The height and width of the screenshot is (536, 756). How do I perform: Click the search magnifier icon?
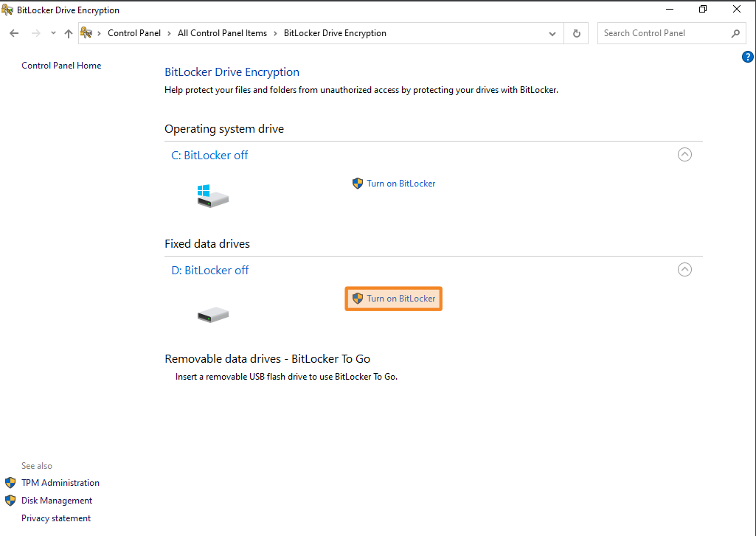(735, 33)
